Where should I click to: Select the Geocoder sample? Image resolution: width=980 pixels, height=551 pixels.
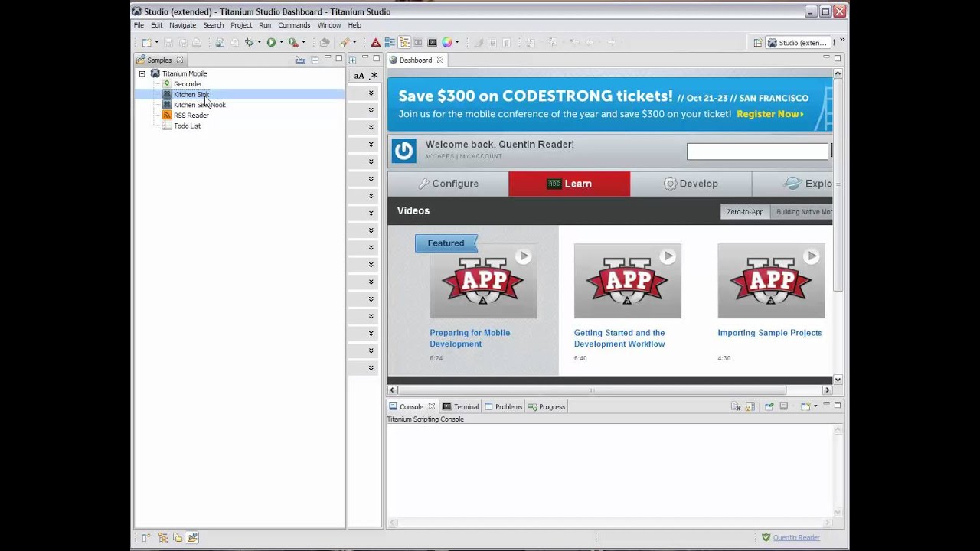point(188,84)
